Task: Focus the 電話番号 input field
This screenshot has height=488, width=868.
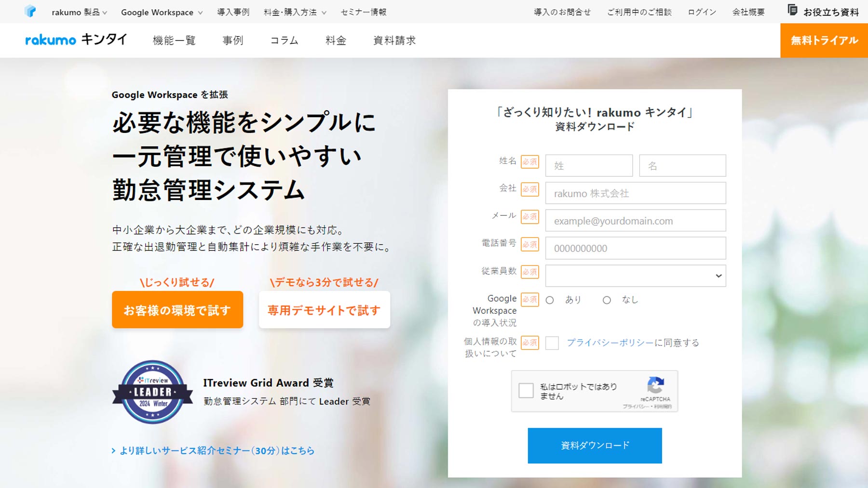Action: pyautogui.click(x=636, y=248)
